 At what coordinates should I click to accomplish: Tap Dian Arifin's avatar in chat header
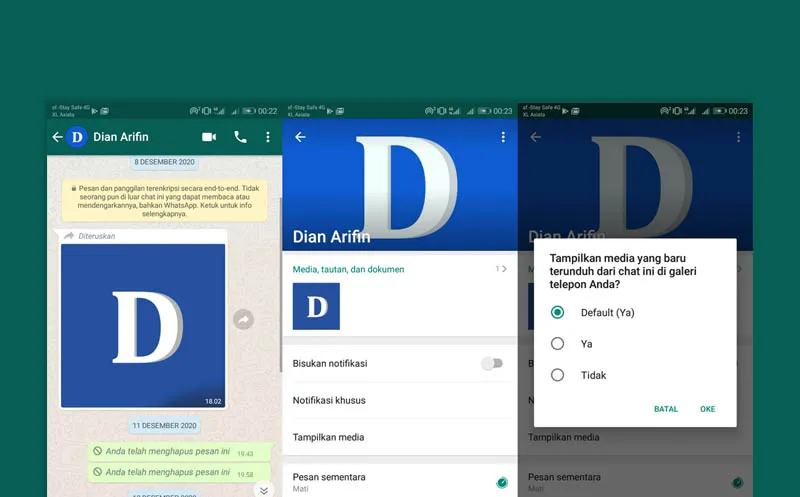[76, 137]
